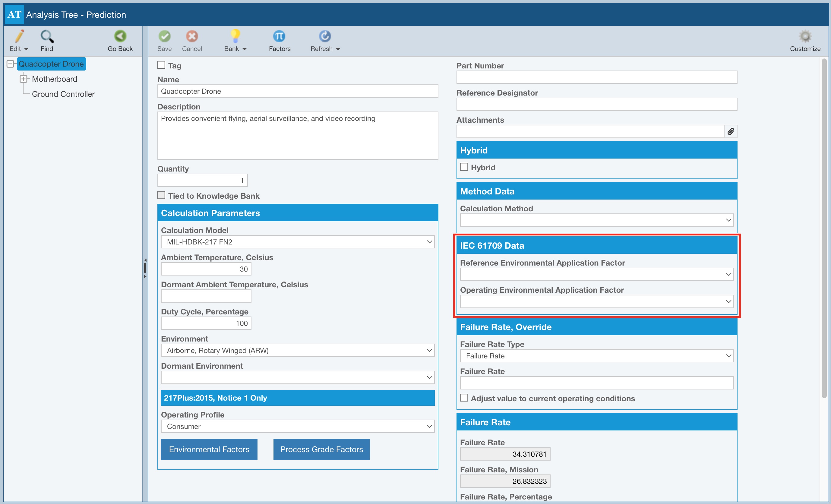This screenshot has height=504, width=831.
Task: Open the Environment dropdown
Action: click(298, 350)
